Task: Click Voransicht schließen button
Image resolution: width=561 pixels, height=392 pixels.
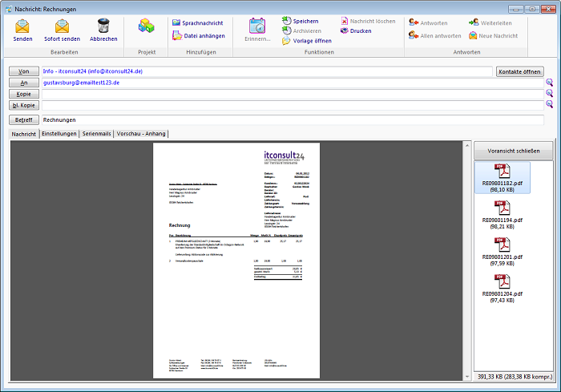Action: [514, 151]
